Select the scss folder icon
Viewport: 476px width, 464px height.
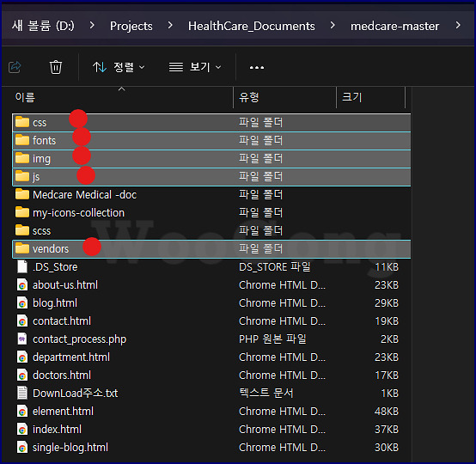(x=22, y=230)
